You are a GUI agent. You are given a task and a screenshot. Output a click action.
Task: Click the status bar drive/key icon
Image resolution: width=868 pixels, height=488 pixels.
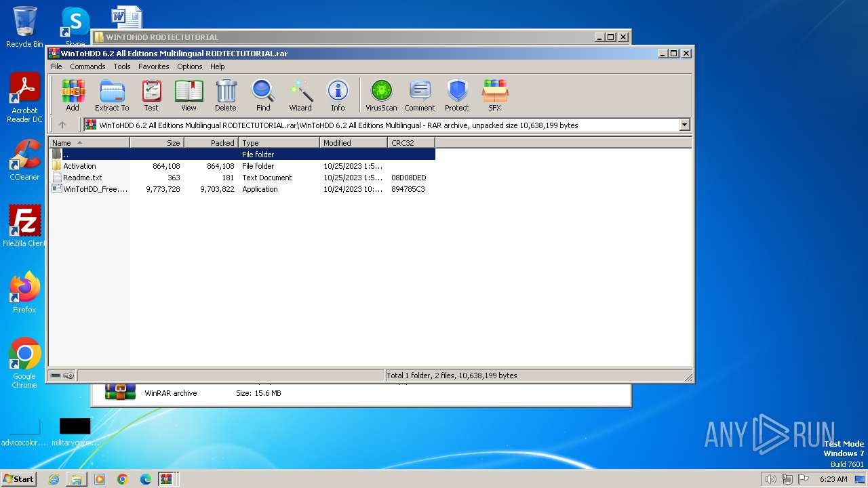62,375
